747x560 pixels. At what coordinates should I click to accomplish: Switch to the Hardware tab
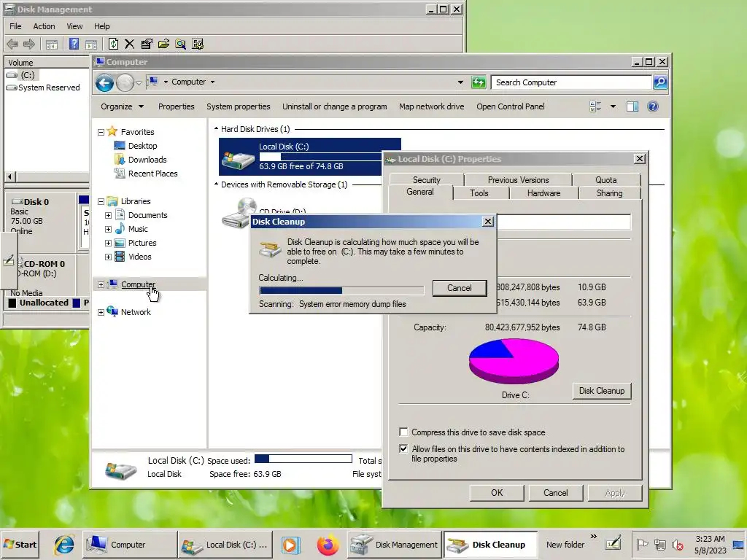543,192
